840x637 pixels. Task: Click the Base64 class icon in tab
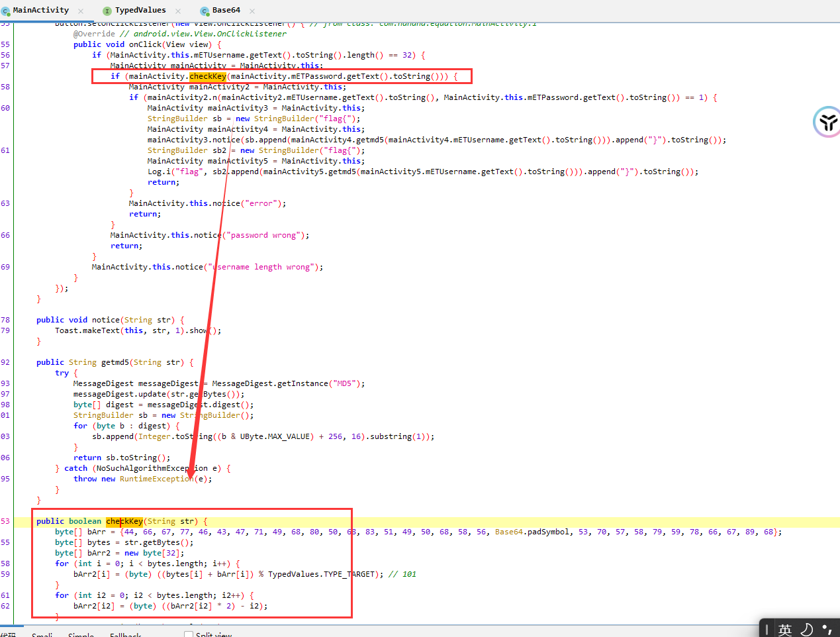click(x=205, y=11)
